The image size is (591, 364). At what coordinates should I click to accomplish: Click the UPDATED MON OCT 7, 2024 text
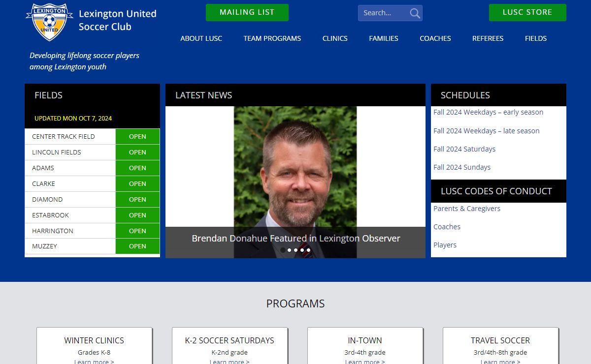click(x=73, y=119)
